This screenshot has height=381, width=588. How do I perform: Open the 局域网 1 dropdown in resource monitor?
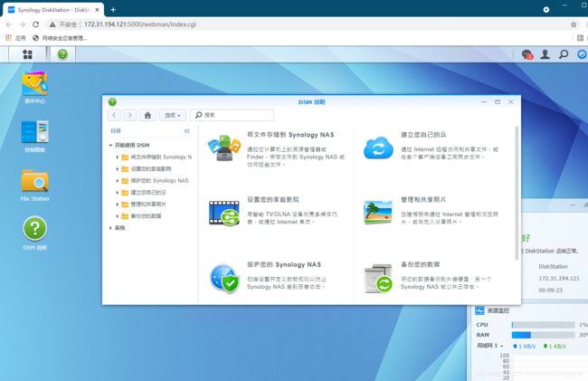click(x=490, y=346)
